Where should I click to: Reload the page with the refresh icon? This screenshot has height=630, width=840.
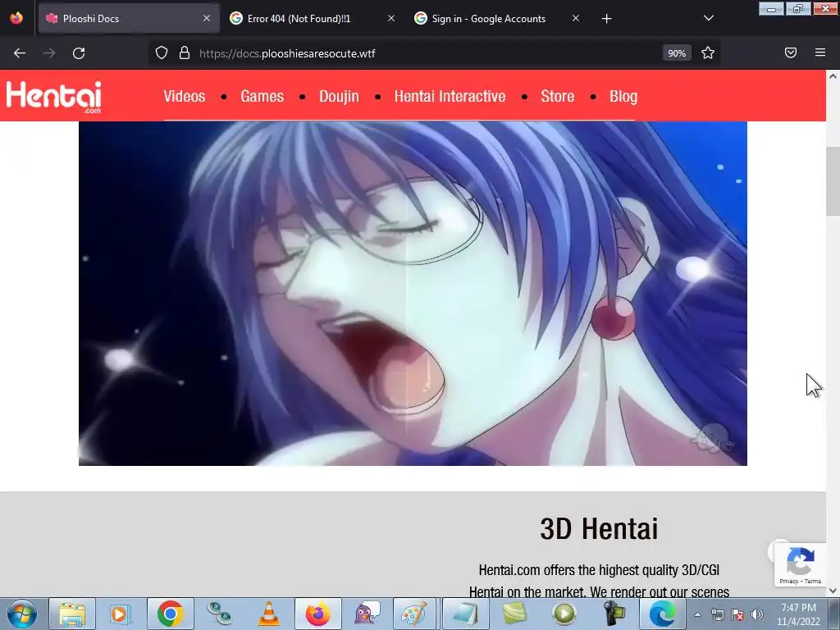click(79, 53)
